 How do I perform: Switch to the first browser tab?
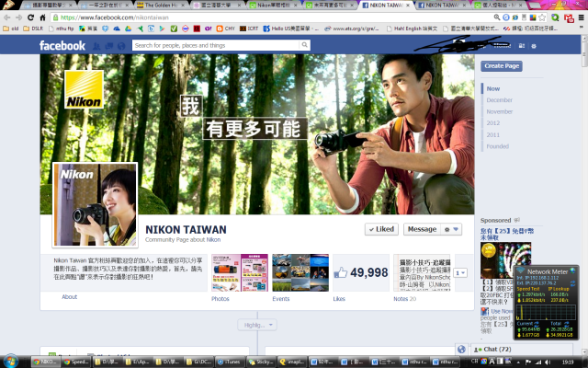click(x=49, y=6)
